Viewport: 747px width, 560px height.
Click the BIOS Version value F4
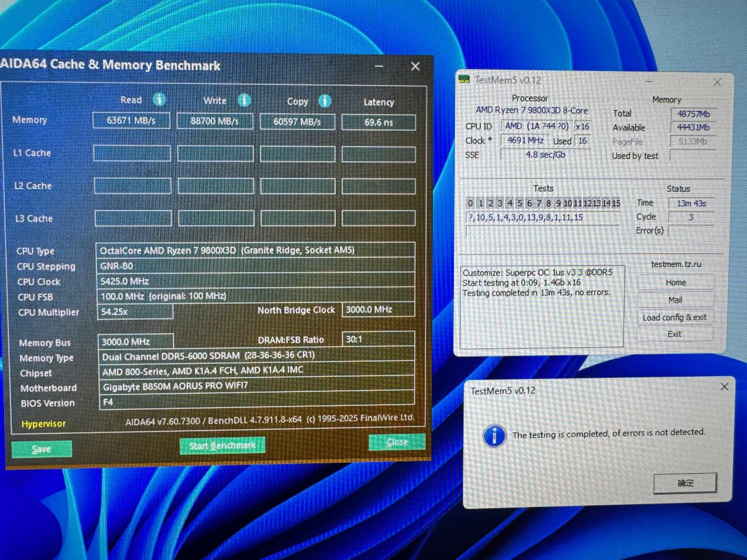[257, 402]
